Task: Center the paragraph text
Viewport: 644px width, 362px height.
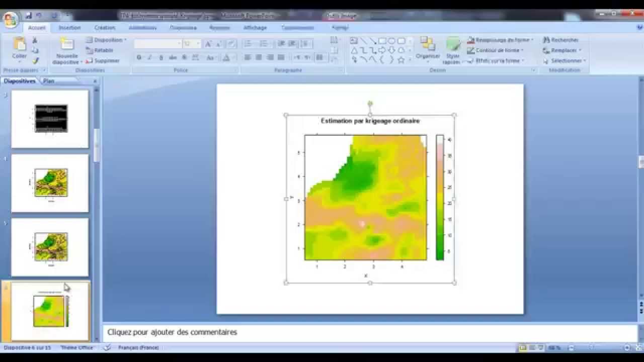Action: [x=259, y=57]
